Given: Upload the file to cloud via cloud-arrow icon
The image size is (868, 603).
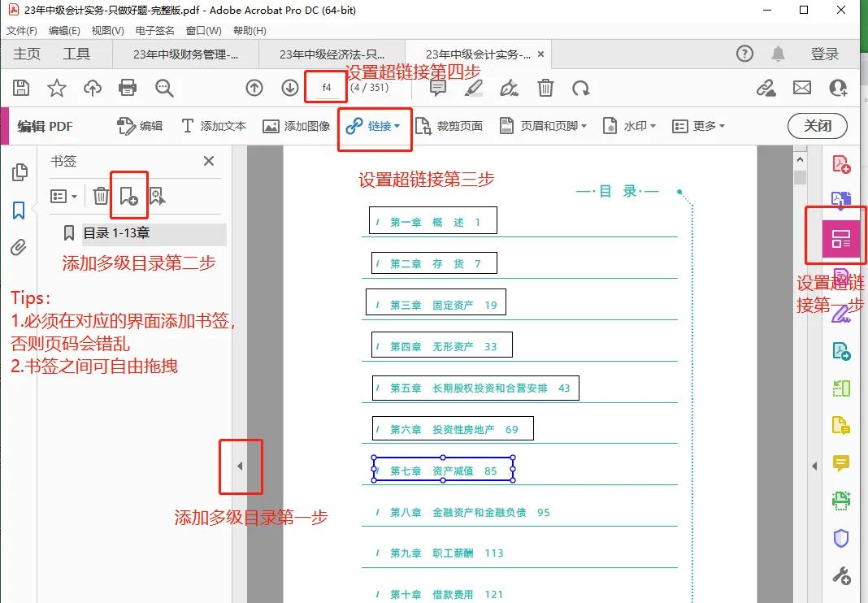Looking at the screenshot, I should click(93, 88).
